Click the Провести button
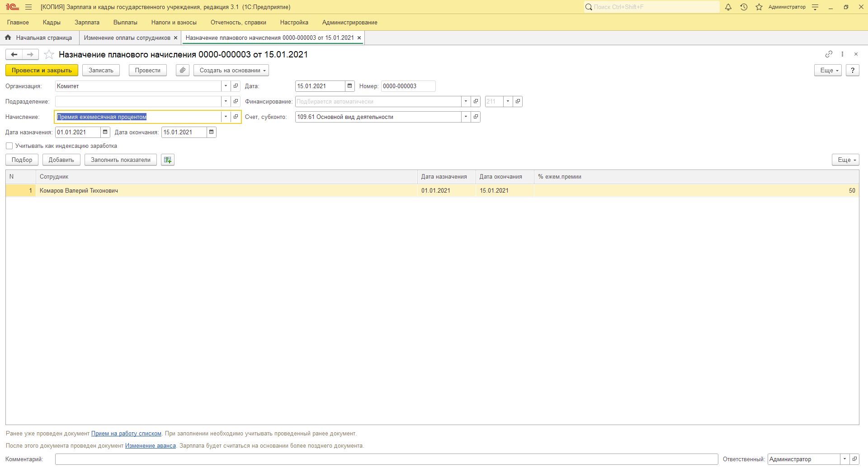Image resolution: width=868 pixels, height=468 pixels. click(147, 71)
